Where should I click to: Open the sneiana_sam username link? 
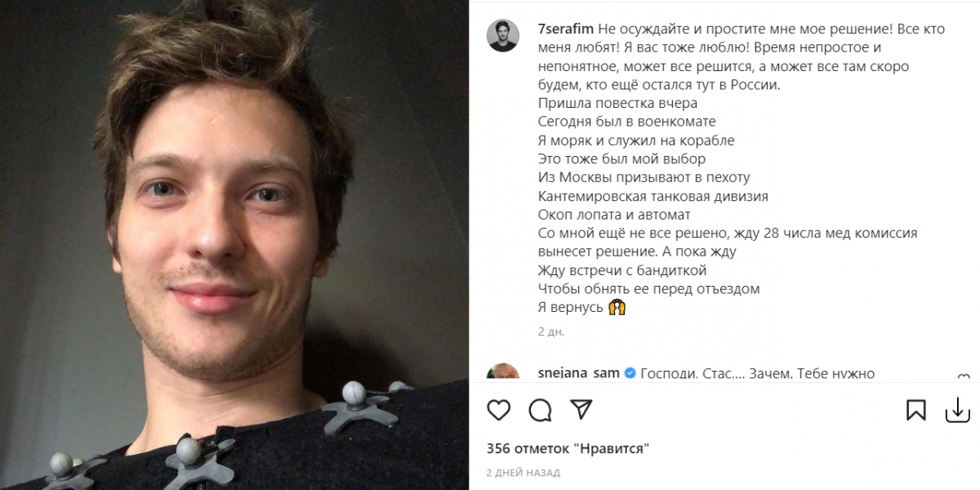pyautogui.click(x=579, y=373)
